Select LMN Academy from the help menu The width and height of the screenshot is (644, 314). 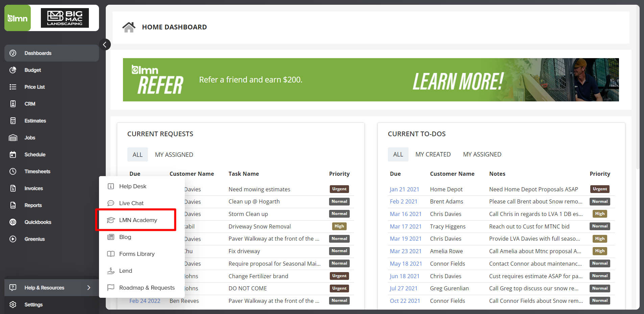tap(138, 220)
